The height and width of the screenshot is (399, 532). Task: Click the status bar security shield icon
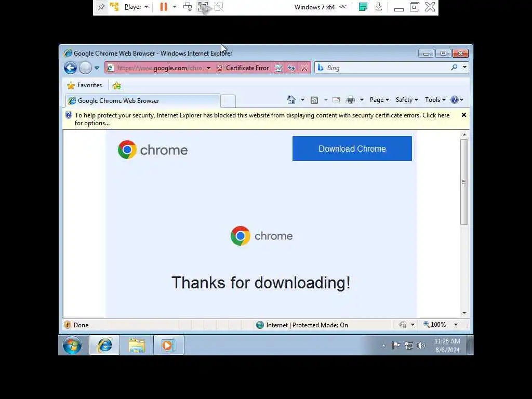coord(68,325)
